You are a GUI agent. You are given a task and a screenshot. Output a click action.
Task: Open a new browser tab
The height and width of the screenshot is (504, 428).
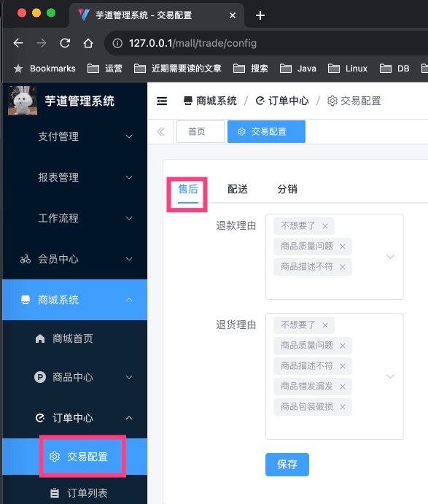(260, 15)
